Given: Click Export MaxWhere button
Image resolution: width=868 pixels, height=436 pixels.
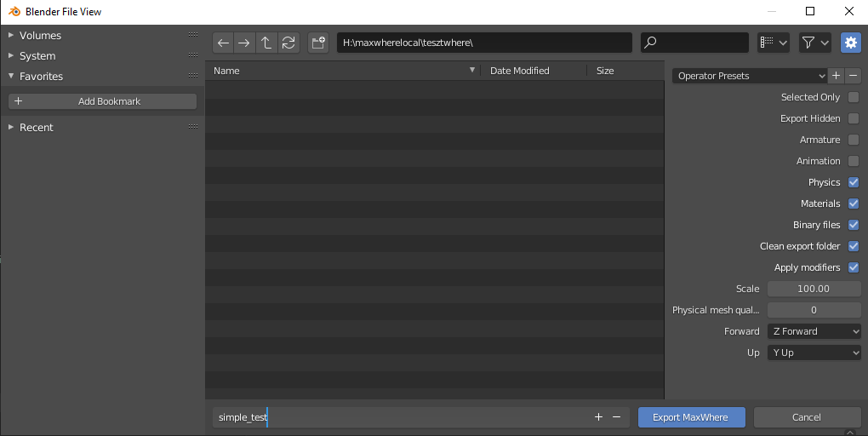Looking at the screenshot, I should [691, 417].
